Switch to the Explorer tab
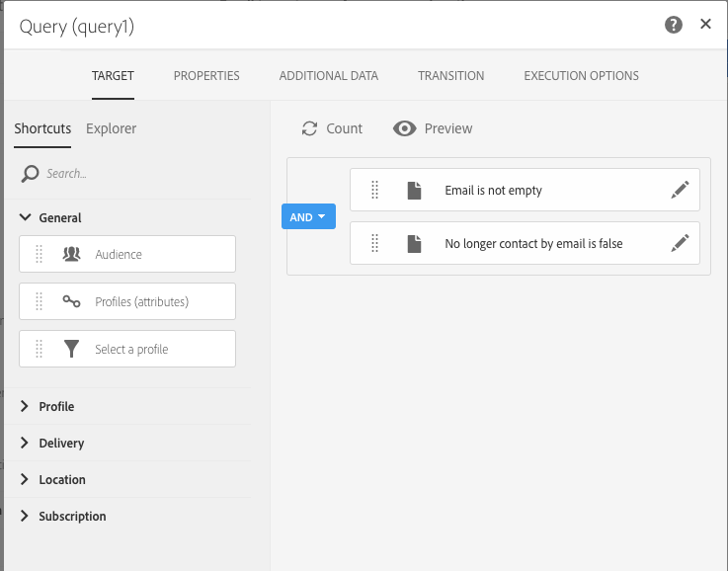The width and height of the screenshot is (728, 571). (x=111, y=128)
